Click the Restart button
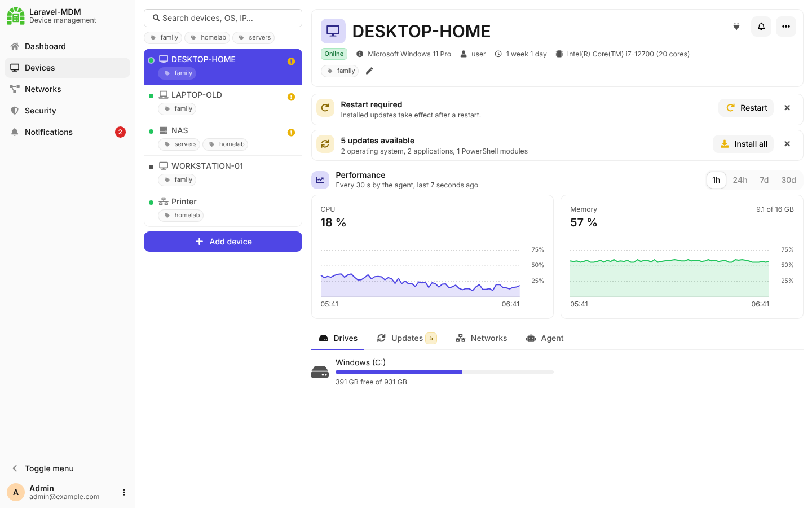 click(x=746, y=108)
